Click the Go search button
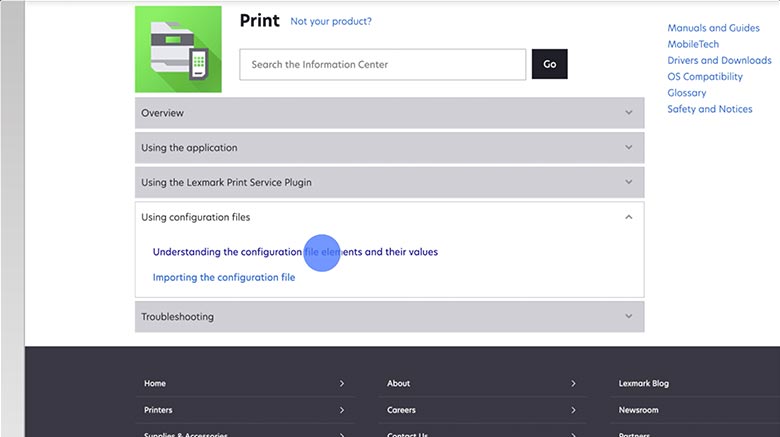780x437 pixels. (x=549, y=64)
